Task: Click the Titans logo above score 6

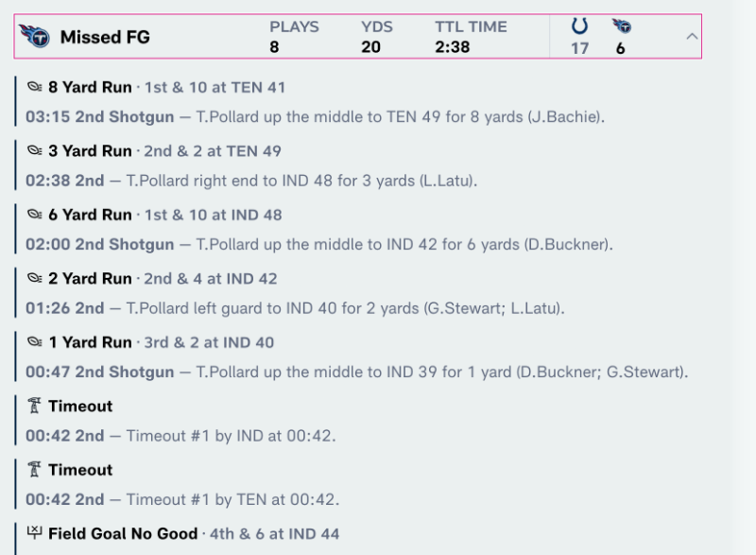Action: [621, 26]
